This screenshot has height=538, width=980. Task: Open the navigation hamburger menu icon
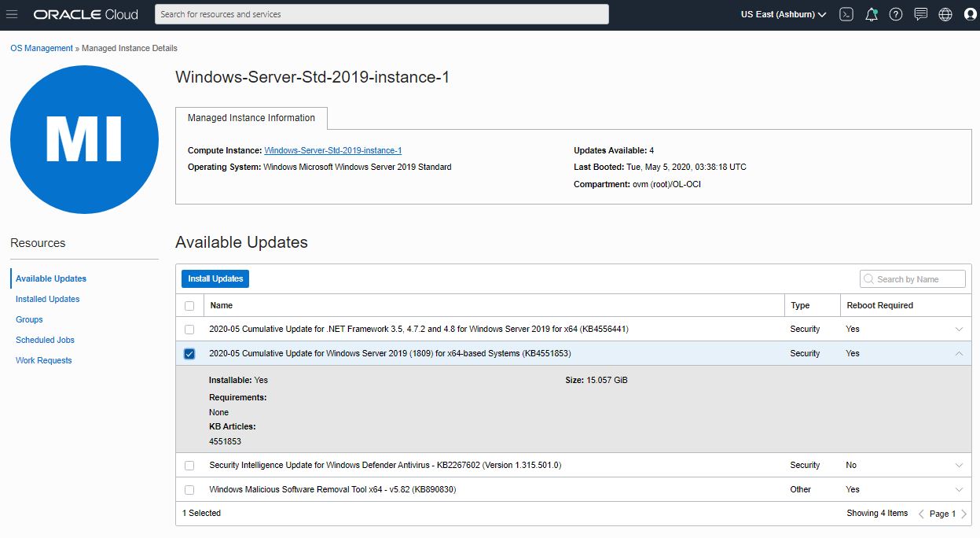(x=12, y=13)
